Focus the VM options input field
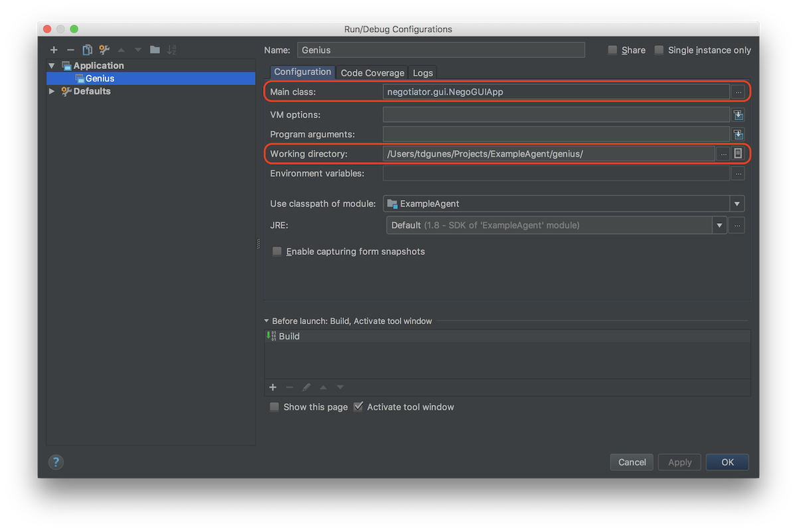Viewport: 797px width, 532px height. click(556, 115)
